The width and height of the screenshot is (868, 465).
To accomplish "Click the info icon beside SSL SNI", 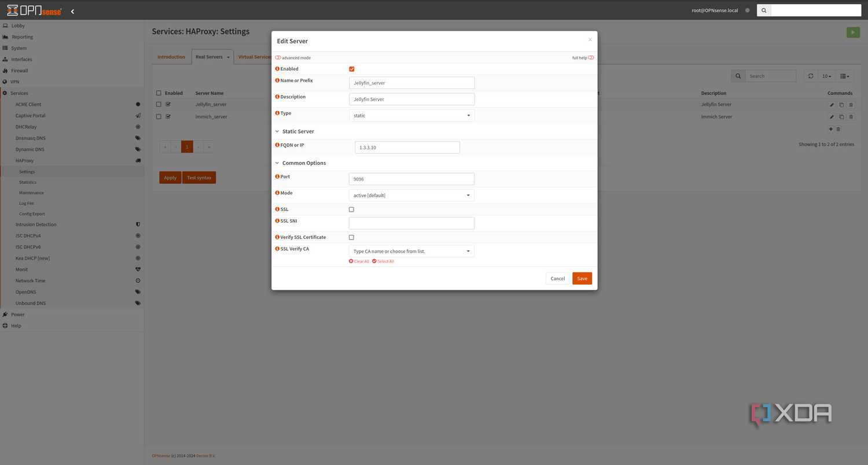I will 277,221.
